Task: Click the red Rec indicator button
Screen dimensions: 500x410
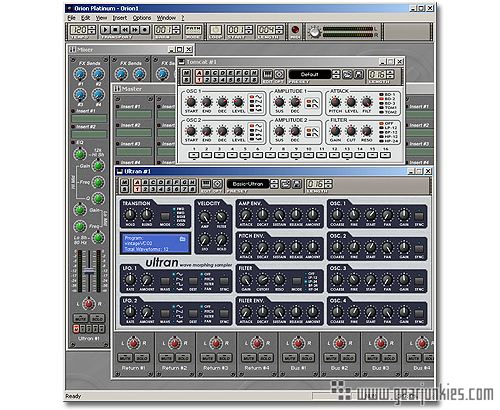Action: (295, 30)
